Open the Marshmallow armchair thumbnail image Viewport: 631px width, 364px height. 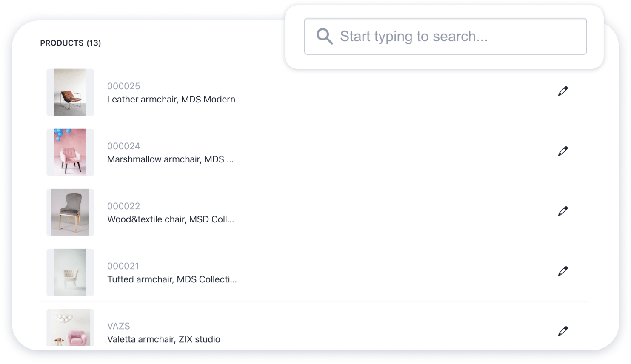point(70,152)
